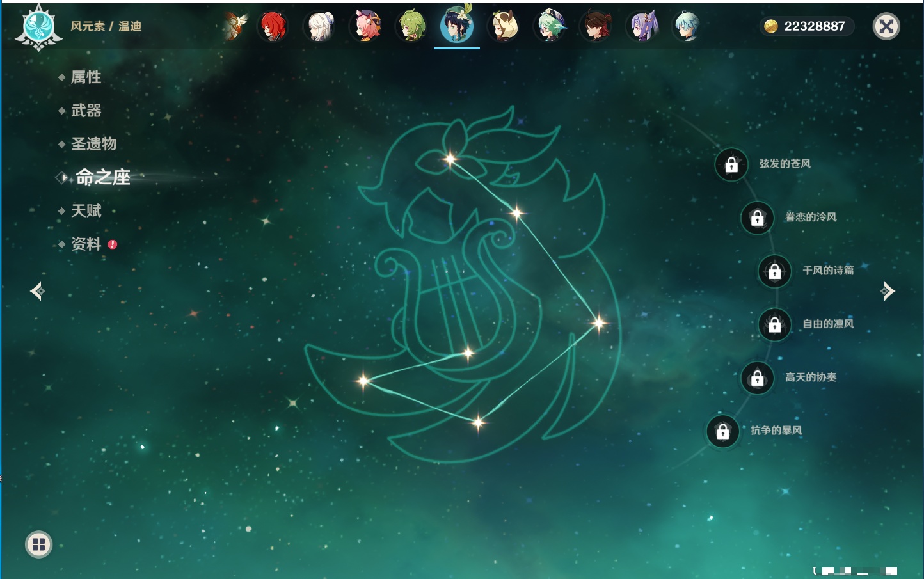This screenshot has height=579, width=924.
Task: Click the Mora coin icon
Action: point(771,26)
